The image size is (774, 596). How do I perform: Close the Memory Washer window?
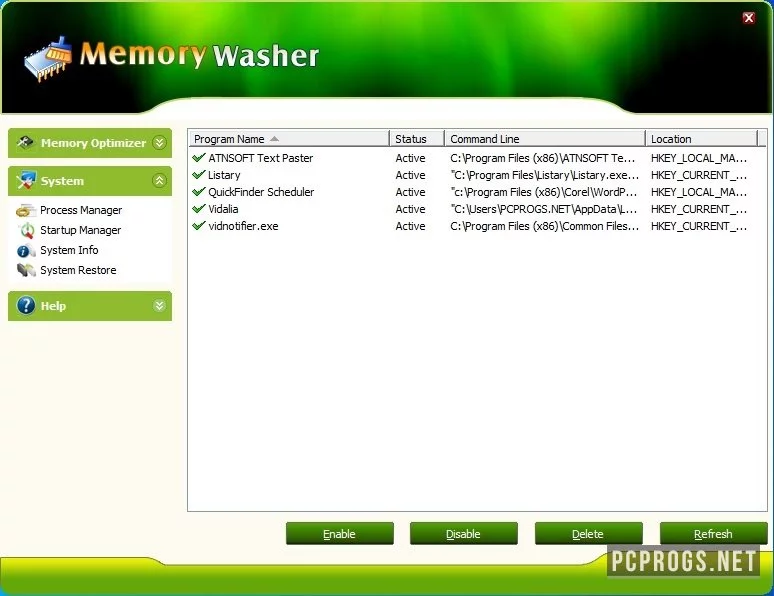click(x=748, y=18)
